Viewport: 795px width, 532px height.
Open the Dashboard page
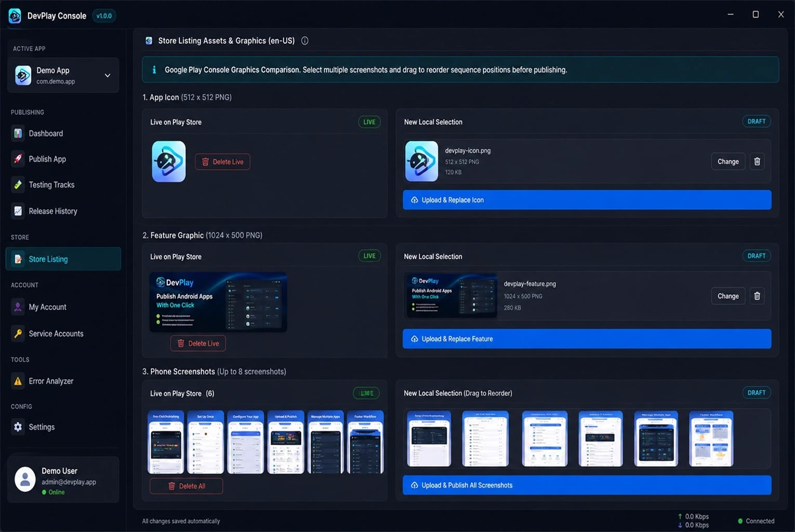(63, 134)
